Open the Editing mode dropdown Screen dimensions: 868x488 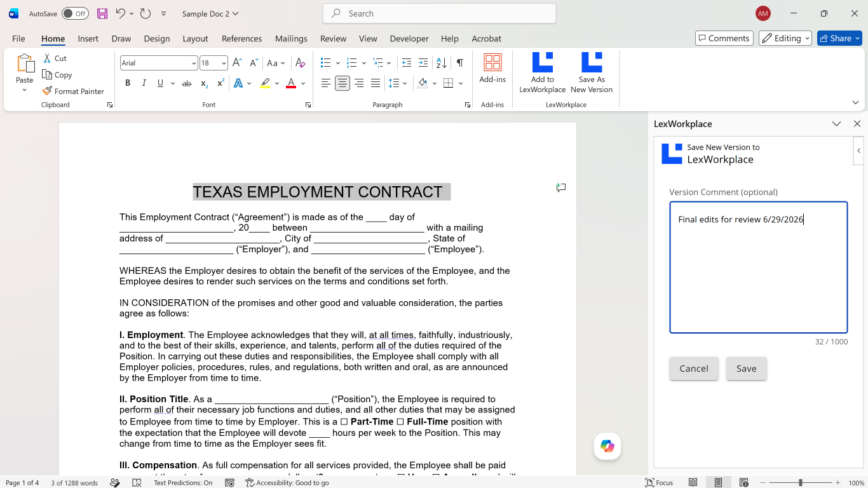coord(785,38)
